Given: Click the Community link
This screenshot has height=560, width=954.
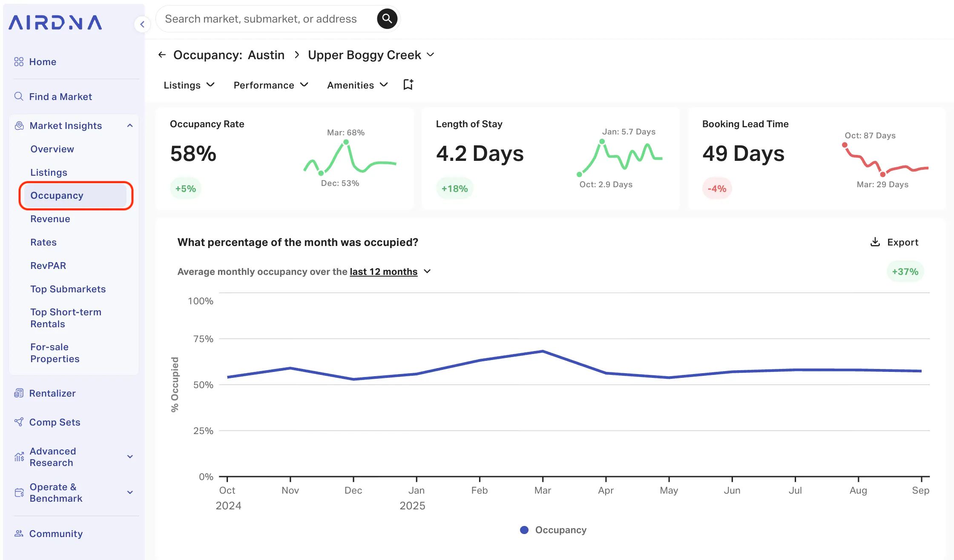Looking at the screenshot, I should tap(56, 534).
